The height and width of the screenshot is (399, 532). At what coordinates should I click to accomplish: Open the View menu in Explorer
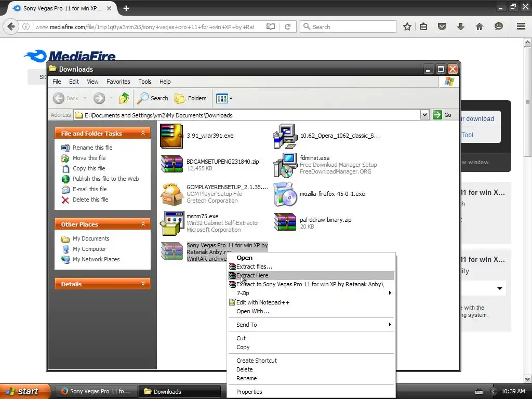[92, 82]
